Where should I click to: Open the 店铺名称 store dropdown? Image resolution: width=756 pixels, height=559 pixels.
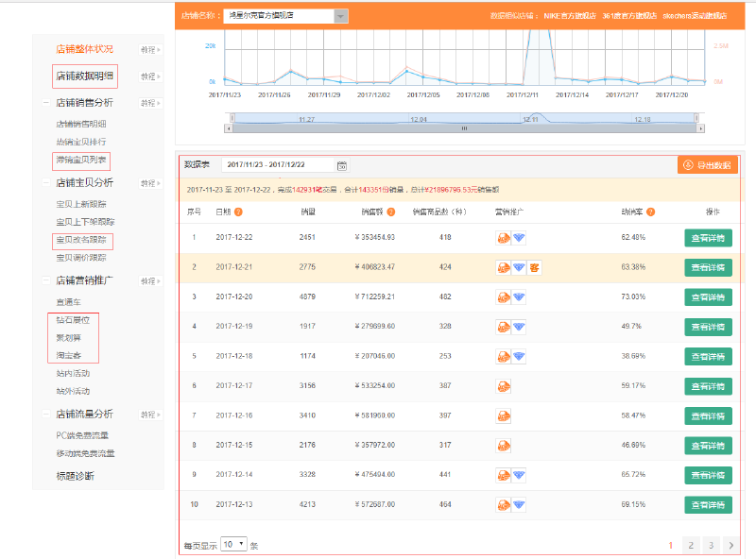click(x=341, y=16)
